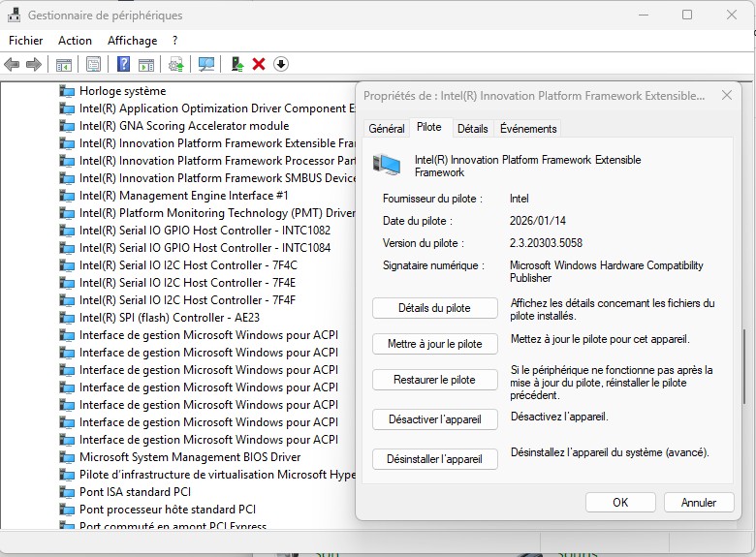
Task: Click the Properties sheet icon in the toolbar
Action: [93, 64]
